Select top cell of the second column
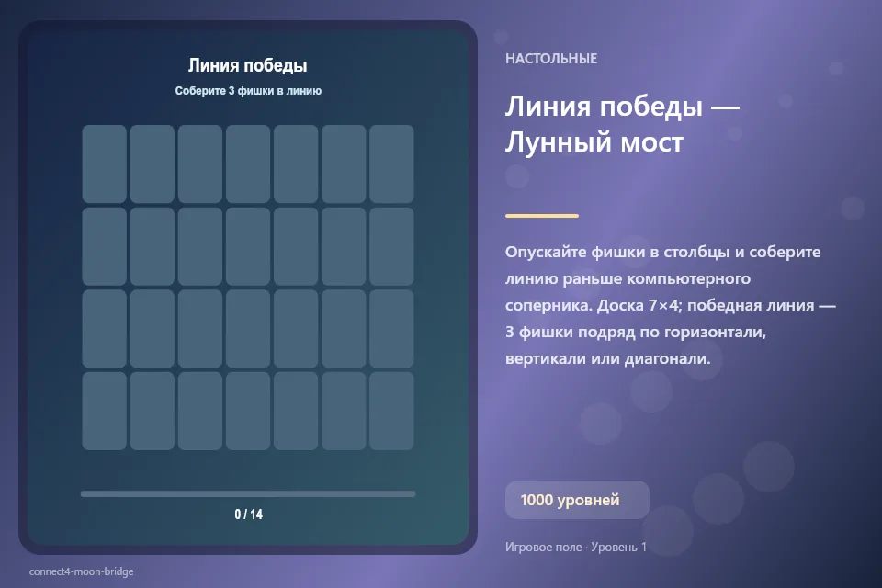This screenshot has height=588, width=882. [x=153, y=164]
